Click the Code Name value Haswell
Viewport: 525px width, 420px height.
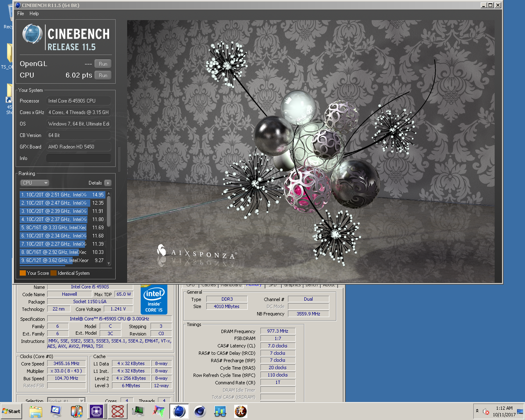[69, 294]
